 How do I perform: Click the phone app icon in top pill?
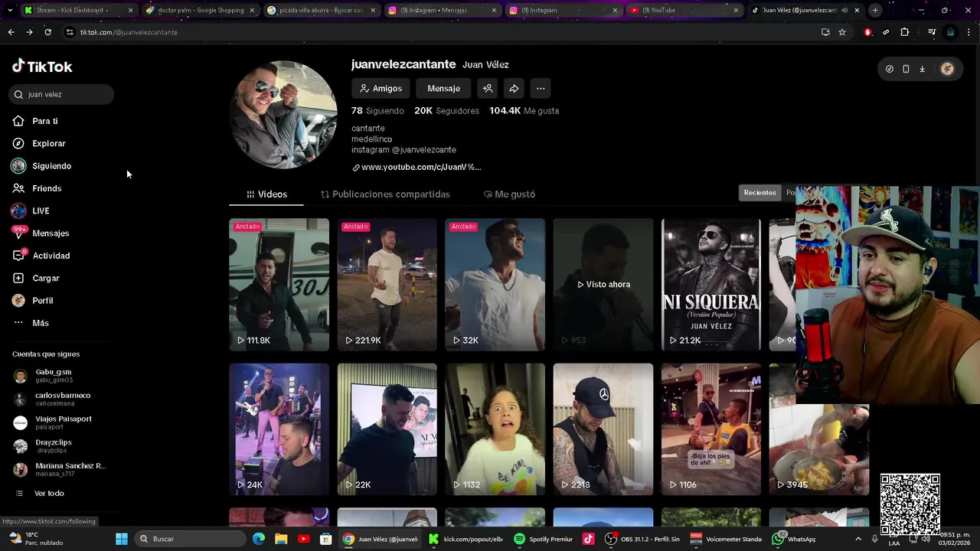(x=906, y=69)
